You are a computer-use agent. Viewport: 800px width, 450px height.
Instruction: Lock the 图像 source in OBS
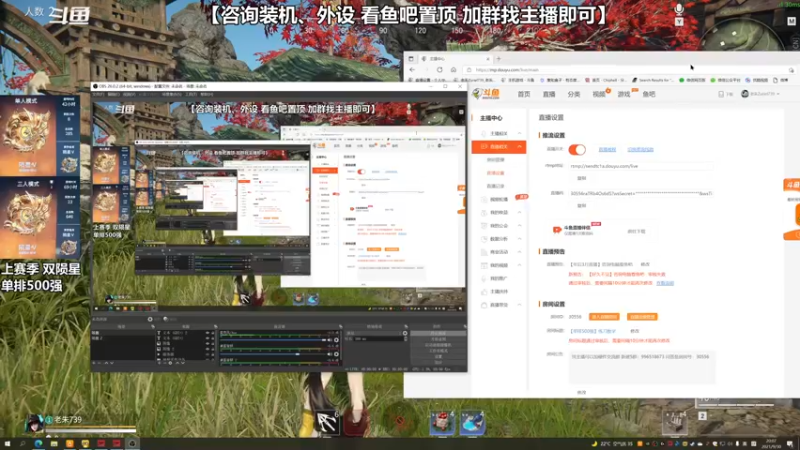coord(213,343)
